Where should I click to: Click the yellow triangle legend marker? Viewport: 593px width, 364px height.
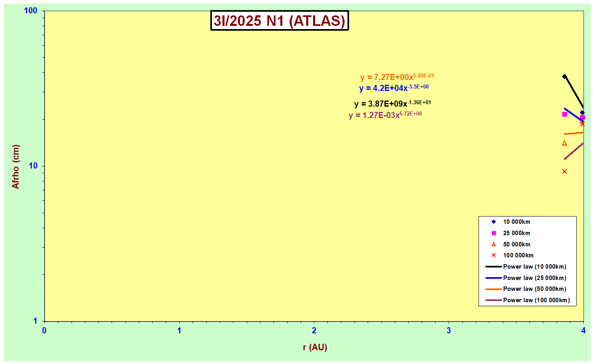493,244
